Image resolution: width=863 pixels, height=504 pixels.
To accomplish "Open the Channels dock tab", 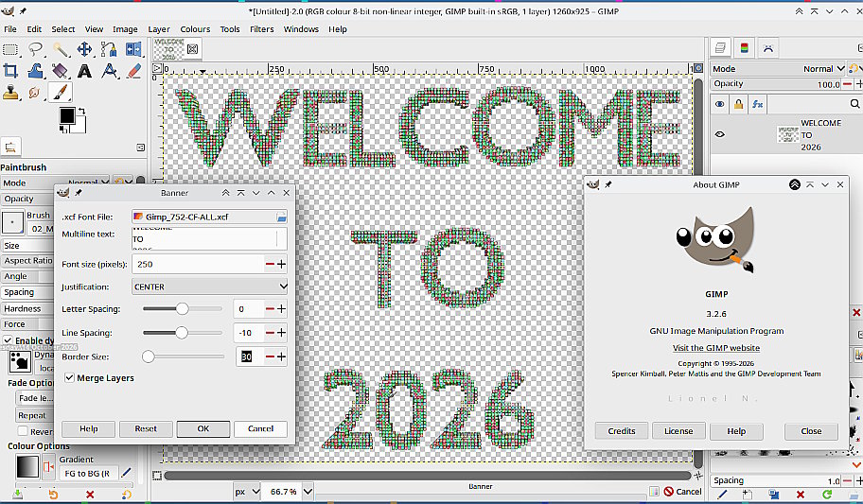I will tap(744, 48).
